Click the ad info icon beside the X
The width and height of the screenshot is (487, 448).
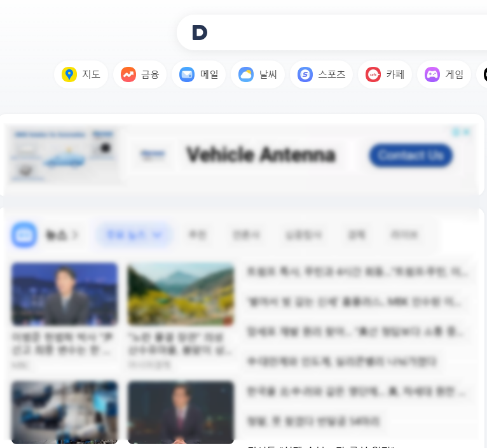pos(456,132)
